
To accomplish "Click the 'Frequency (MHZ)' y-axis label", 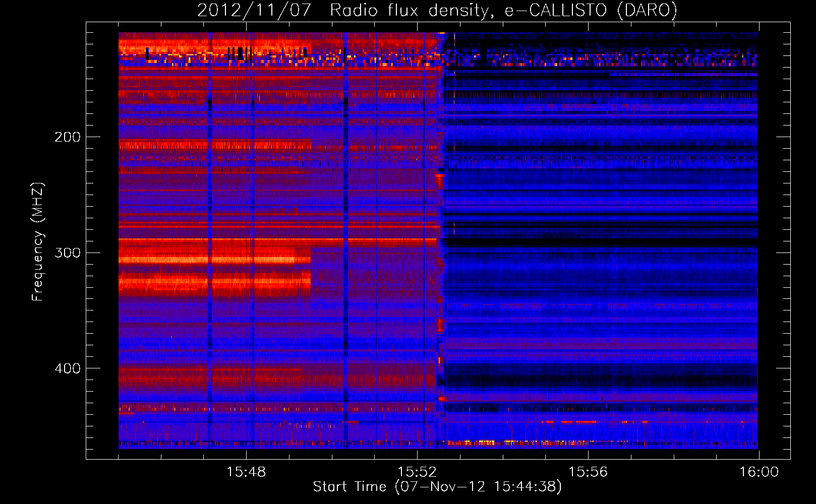I will (38, 242).
